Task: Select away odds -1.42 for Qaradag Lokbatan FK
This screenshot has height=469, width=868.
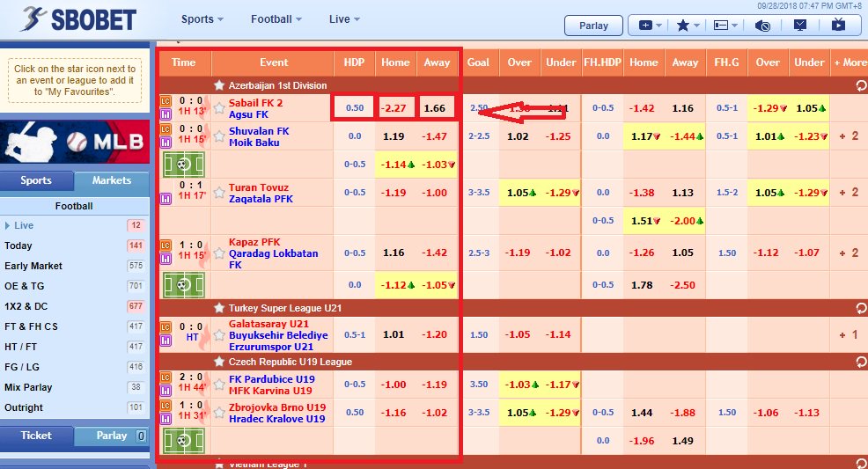Action: (435, 253)
